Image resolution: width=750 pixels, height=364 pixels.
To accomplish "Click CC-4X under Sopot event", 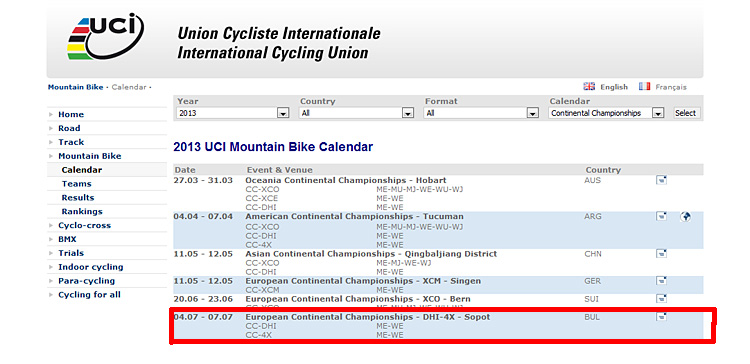I will pos(259,335).
